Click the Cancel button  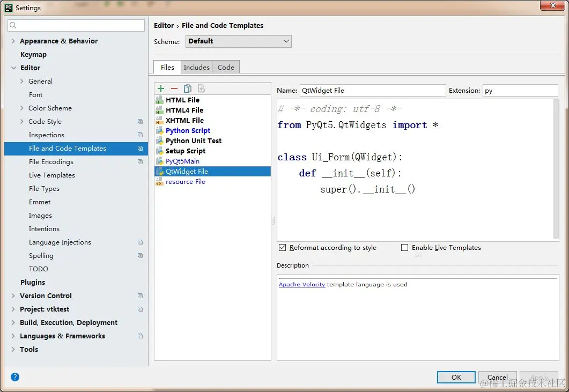pyautogui.click(x=498, y=377)
